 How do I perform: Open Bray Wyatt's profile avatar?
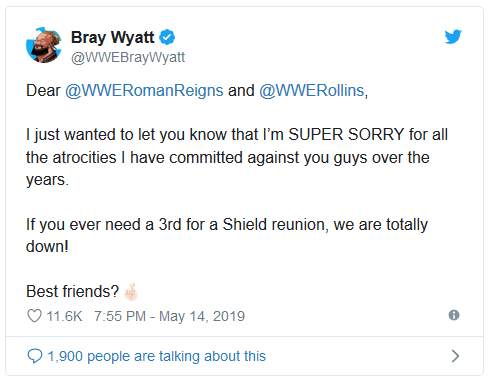(x=44, y=45)
